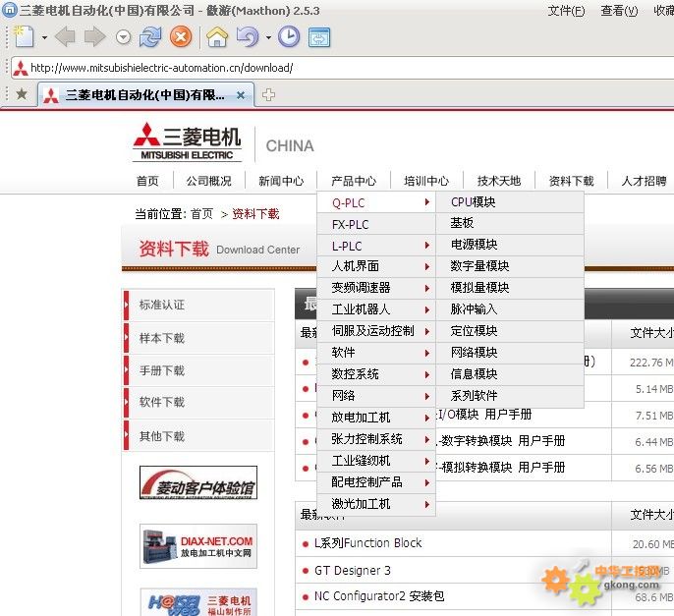Image resolution: width=674 pixels, height=616 pixels.
Task: Open the History clock icon
Action: pos(289,37)
